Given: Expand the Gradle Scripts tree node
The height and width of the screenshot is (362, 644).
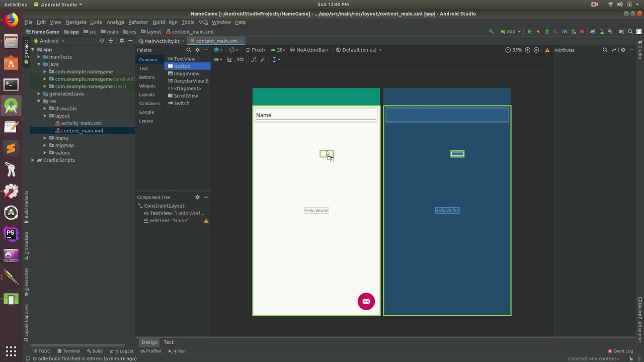Looking at the screenshot, I should pyautogui.click(x=33, y=160).
